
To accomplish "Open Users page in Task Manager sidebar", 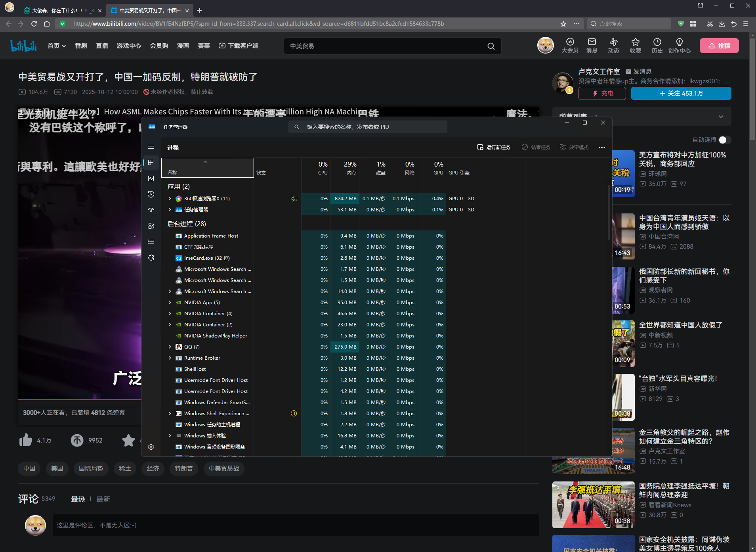I will click(151, 226).
